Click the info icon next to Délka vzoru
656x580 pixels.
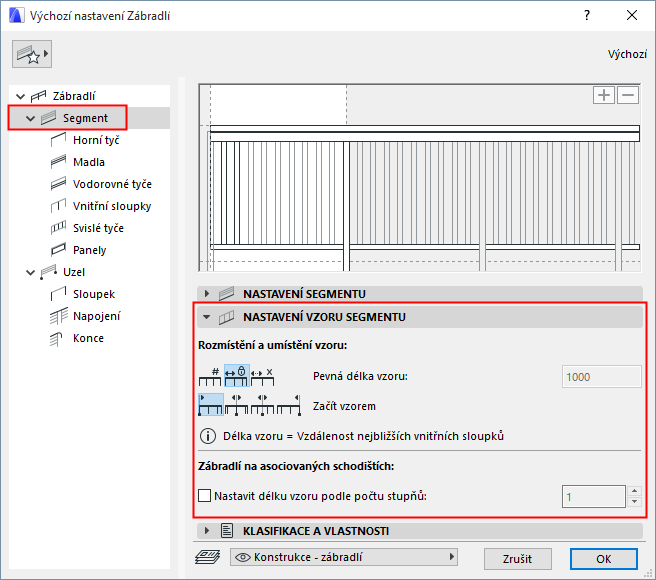208,436
